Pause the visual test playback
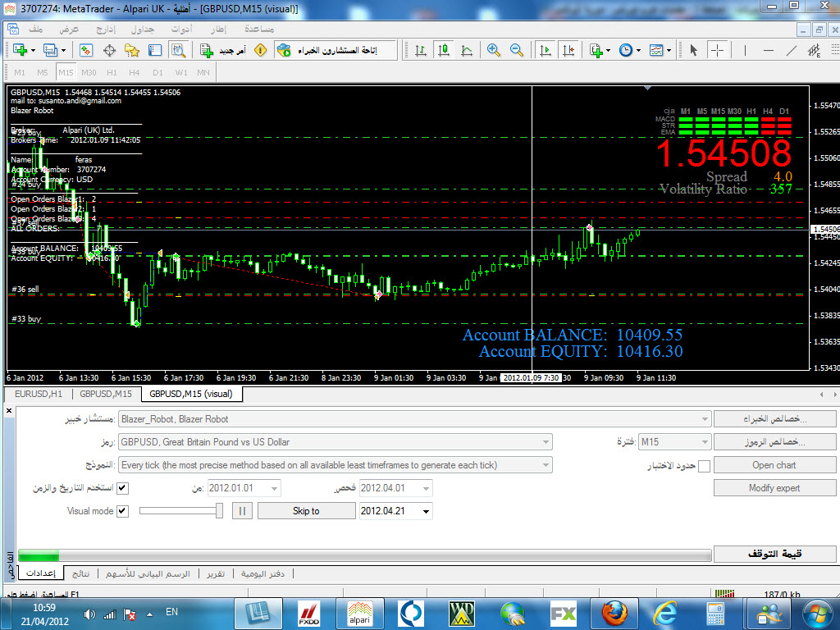Viewport: 840px width, 630px height. coord(242,511)
